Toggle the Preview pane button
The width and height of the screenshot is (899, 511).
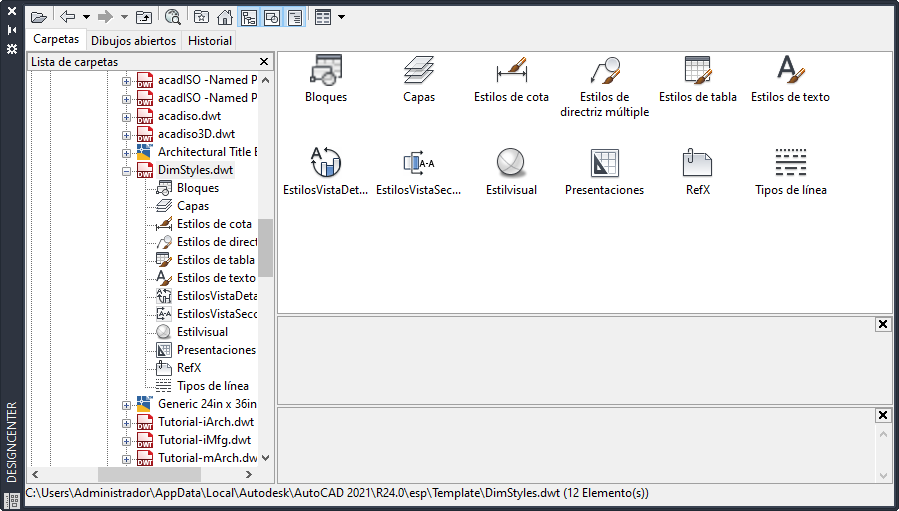(272, 17)
